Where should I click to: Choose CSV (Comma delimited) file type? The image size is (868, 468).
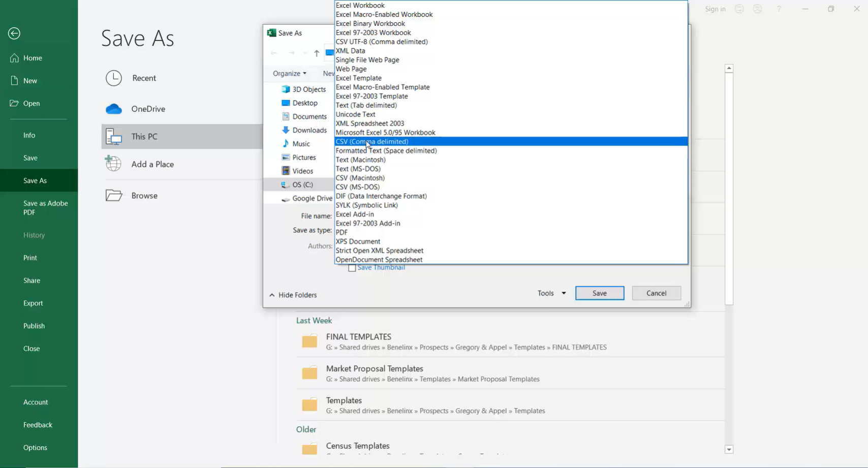pyautogui.click(x=511, y=141)
